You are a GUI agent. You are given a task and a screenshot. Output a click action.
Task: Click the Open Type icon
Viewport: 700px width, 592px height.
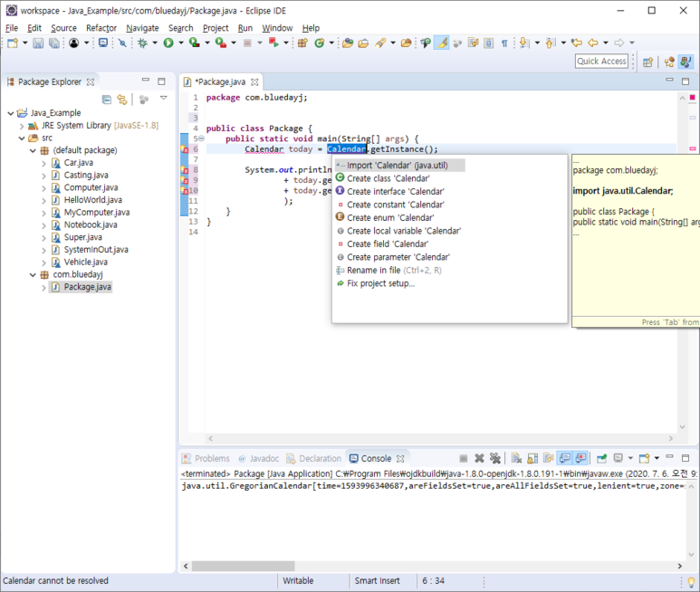(348, 43)
